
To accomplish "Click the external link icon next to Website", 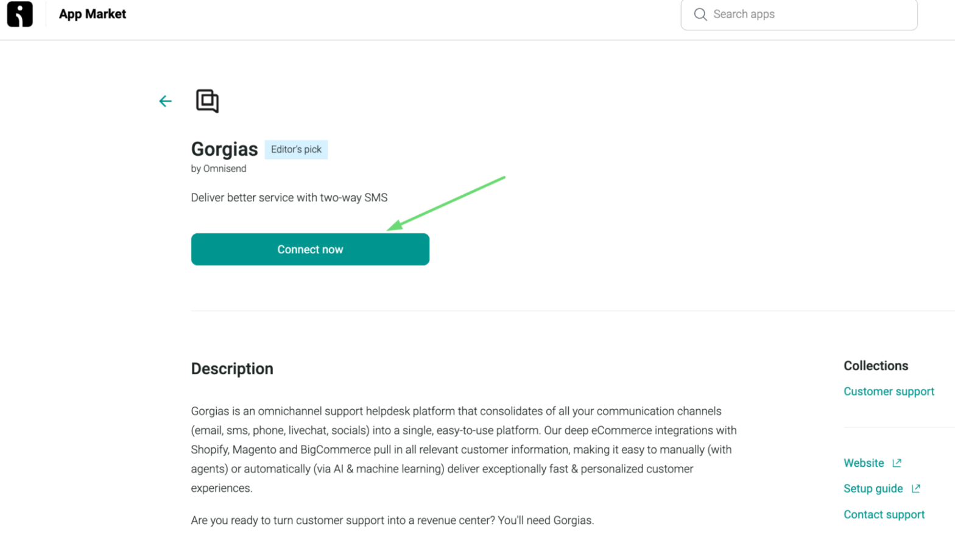I will (x=897, y=463).
